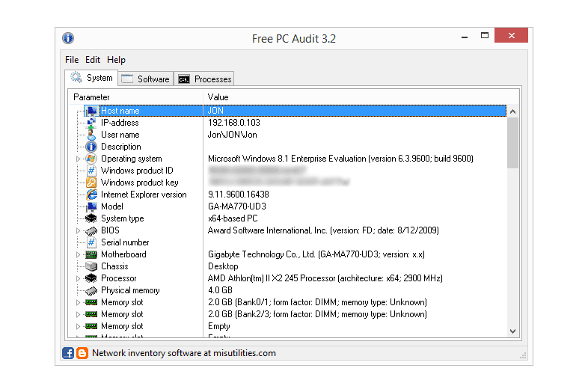Screen dimensions: 588x392
Task: Click the User name person icon
Action: (x=91, y=135)
